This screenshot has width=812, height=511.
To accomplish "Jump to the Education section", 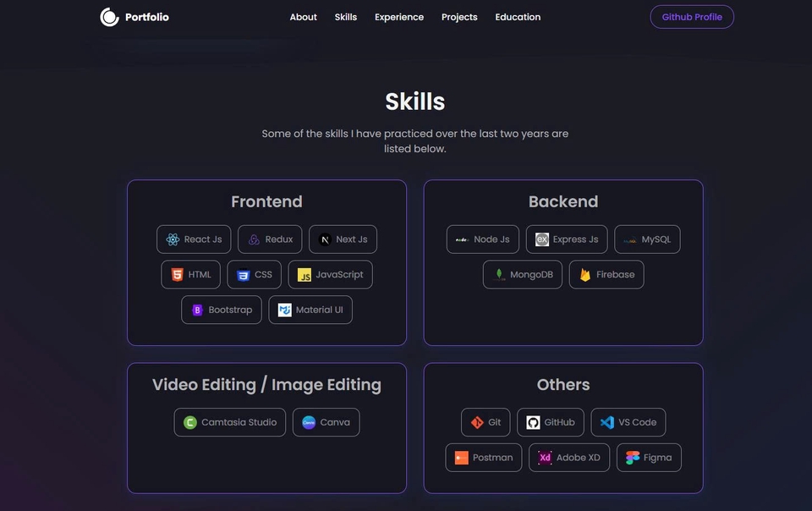I will pos(518,17).
